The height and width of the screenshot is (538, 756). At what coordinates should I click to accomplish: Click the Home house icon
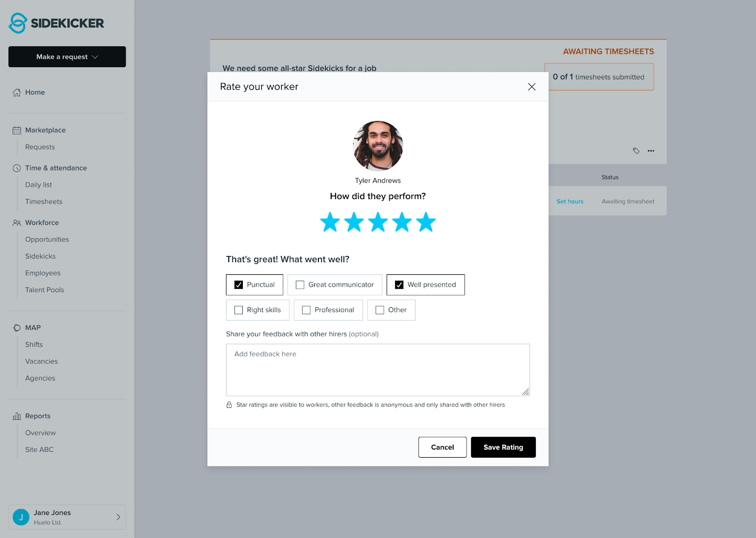(x=17, y=92)
